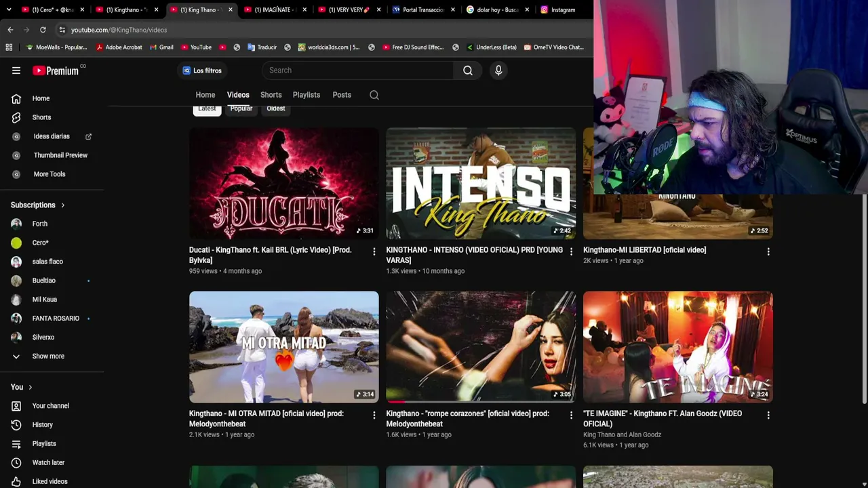Open the Traducir bookmark
The height and width of the screenshot is (488, 868).
point(262,47)
